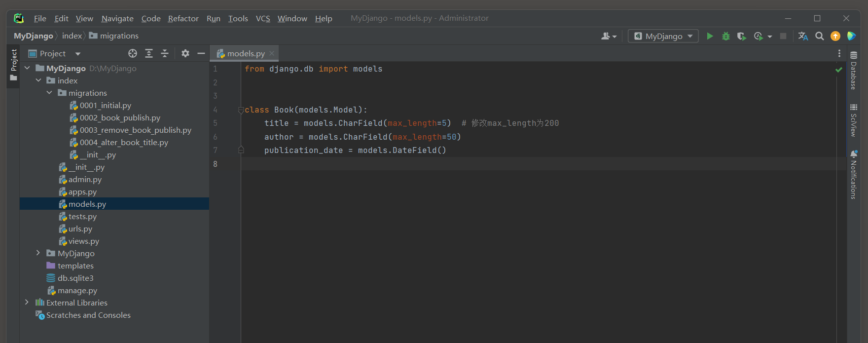Click Expand All in Project panel
The width and height of the screenshot is (868, 343).
pos(149,53)
